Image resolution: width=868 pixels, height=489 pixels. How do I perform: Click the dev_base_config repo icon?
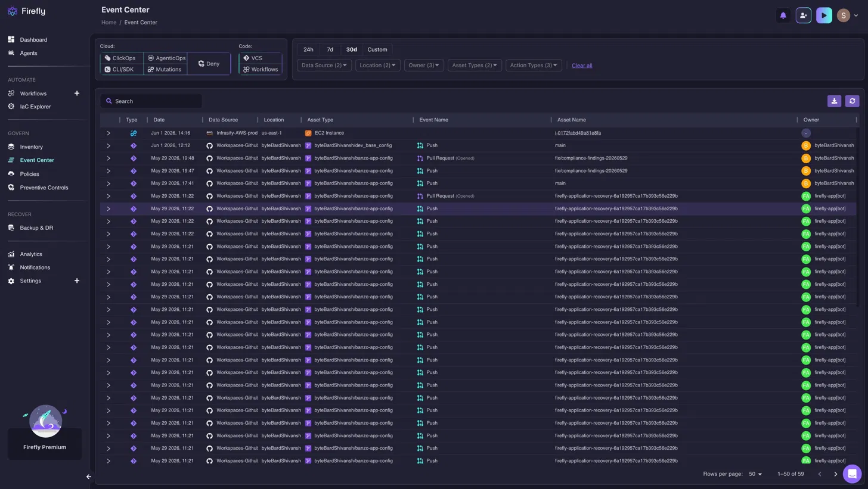pos(308,146)
